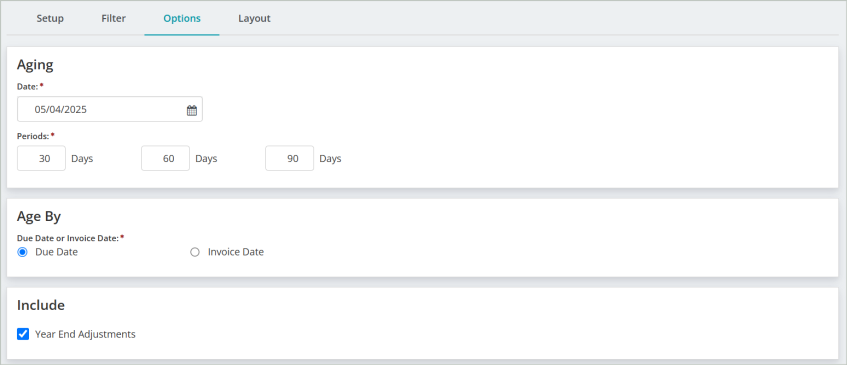Open the calendar date picker icon

click(x=192, y=110)
